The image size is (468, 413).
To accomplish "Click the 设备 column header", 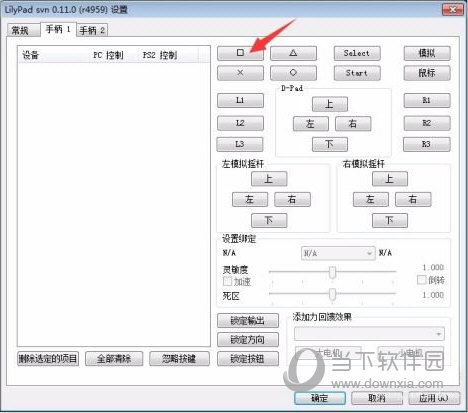I will tap(53, 55).
